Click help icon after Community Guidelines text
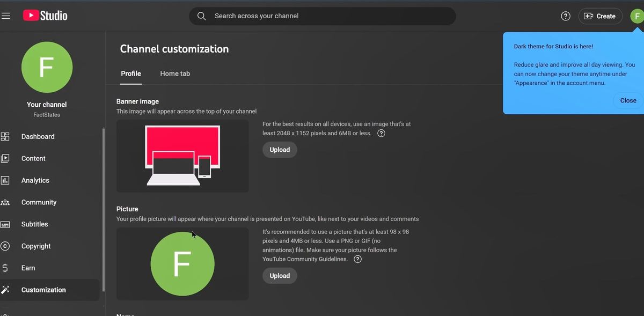 (357, 259)
